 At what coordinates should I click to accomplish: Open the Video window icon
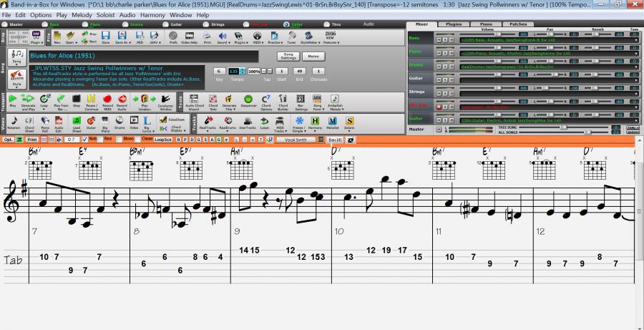[134, 123]
